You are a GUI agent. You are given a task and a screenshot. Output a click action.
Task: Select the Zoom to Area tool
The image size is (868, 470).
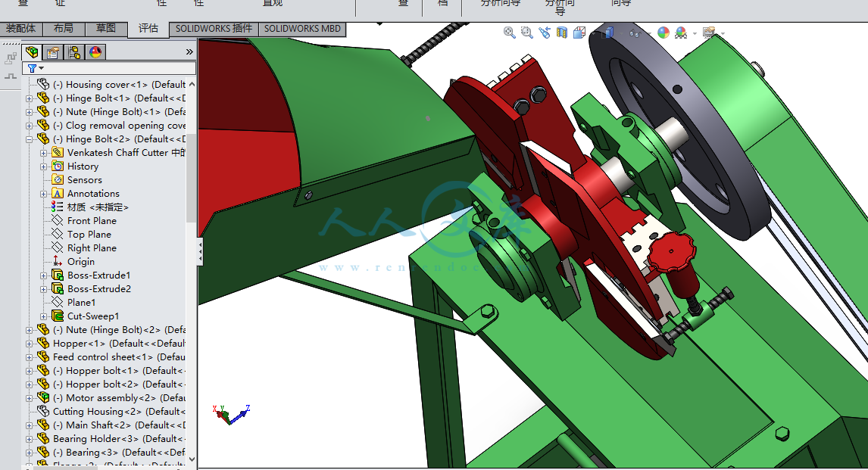click(x=527, y=33)
